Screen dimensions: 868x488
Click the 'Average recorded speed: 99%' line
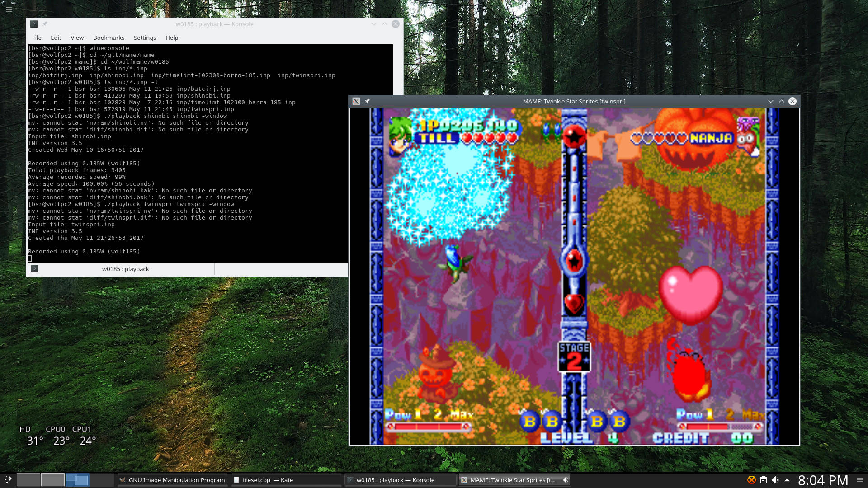pos(77,177)
